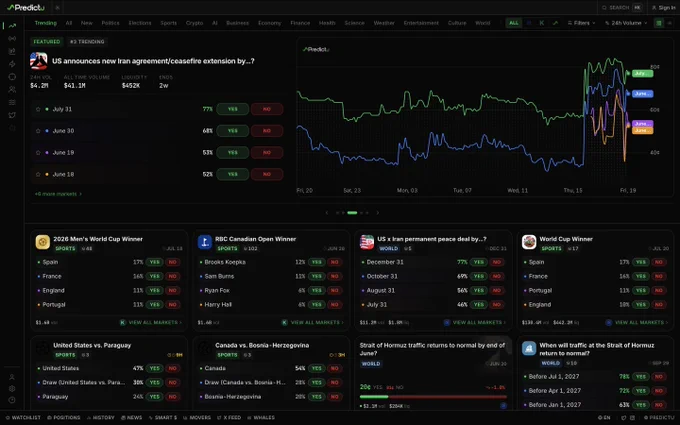
Task: Buy NO on June 18 market
Action: (267, 174)
